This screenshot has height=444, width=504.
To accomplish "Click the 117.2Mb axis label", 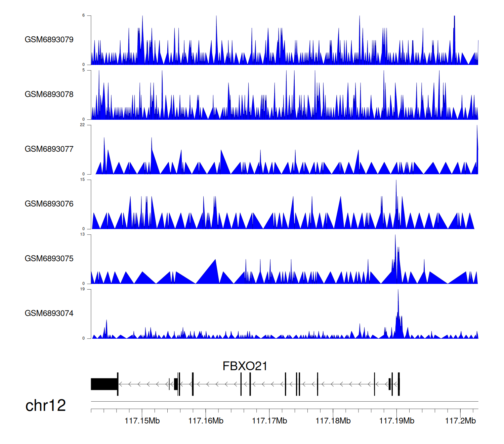I will point(460,421).
